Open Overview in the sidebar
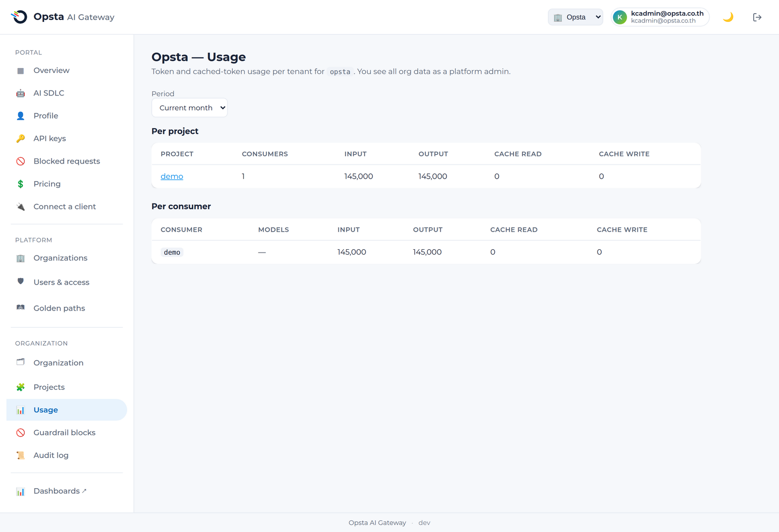779x532 pixels. 67,71
